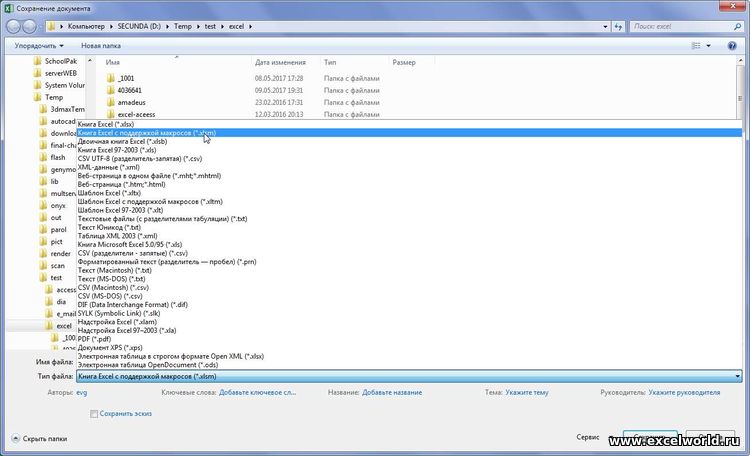This screenshot has width=750, height=456.
Task: Click the change view icon
Action: (696, 46)
